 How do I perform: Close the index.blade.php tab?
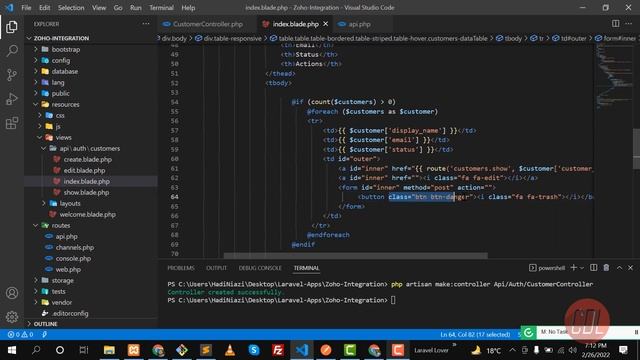coord(325,24)
